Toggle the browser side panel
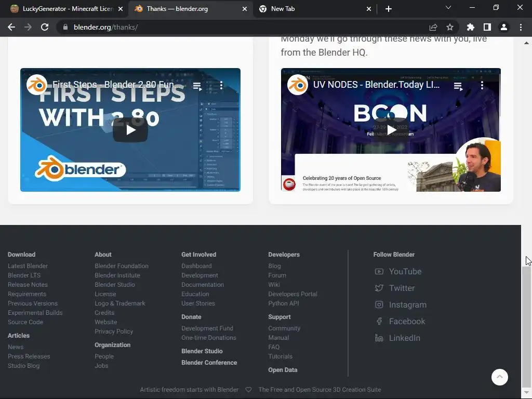 pos(487,27)
